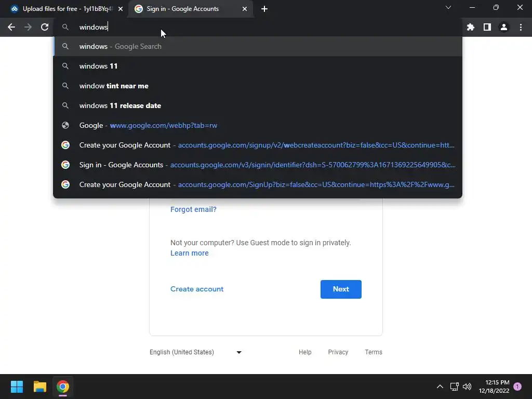
Task: Open the Privacy footer link
Action: click(338, 352)
